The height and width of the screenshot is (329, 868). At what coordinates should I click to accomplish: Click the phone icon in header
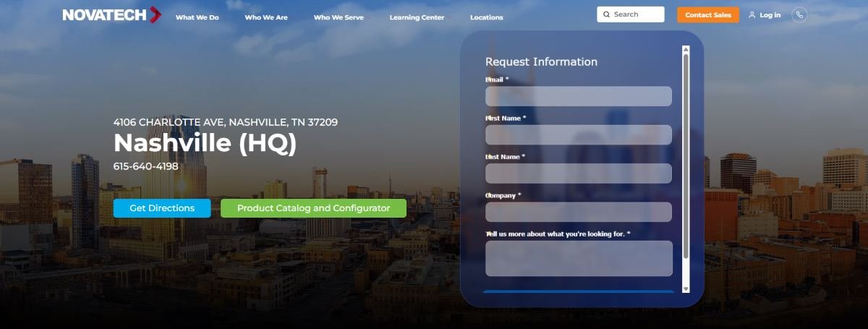pyautogui.click(x=799, y=14)
